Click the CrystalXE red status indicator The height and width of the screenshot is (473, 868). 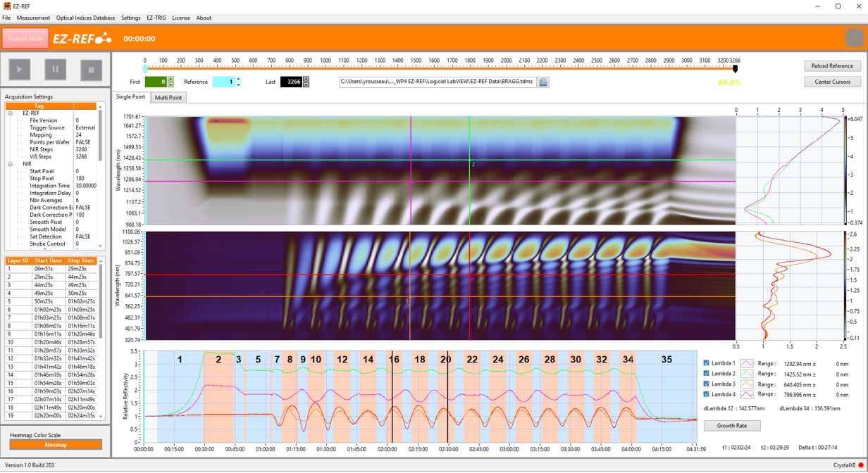tap(862, 465)
